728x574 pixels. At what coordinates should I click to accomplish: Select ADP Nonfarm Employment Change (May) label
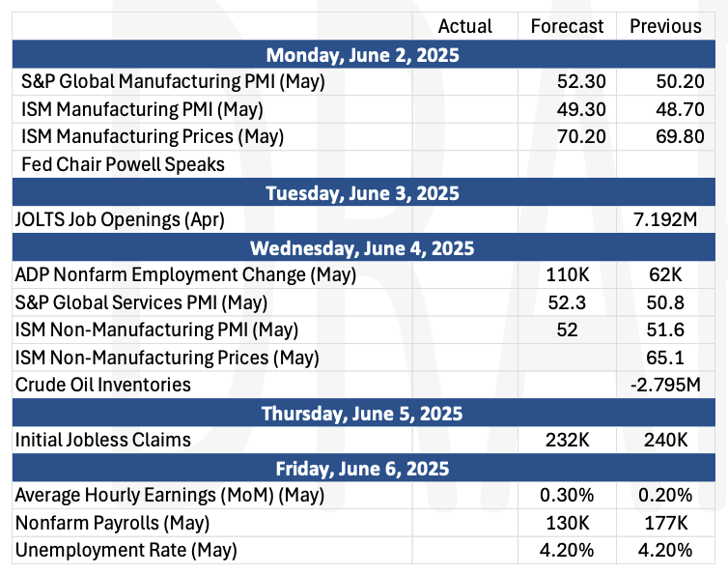185,275
